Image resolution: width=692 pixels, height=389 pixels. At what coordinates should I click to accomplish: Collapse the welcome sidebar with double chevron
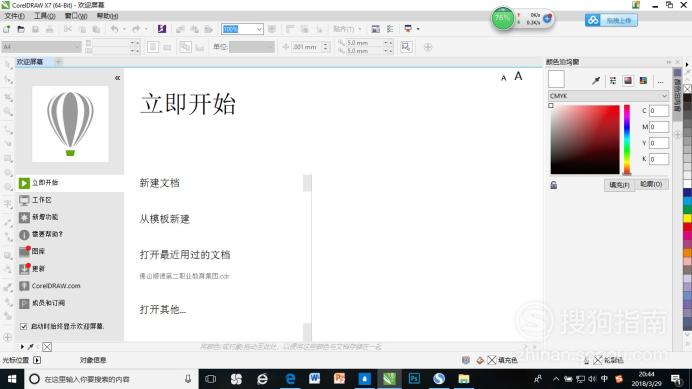point(117,78)
